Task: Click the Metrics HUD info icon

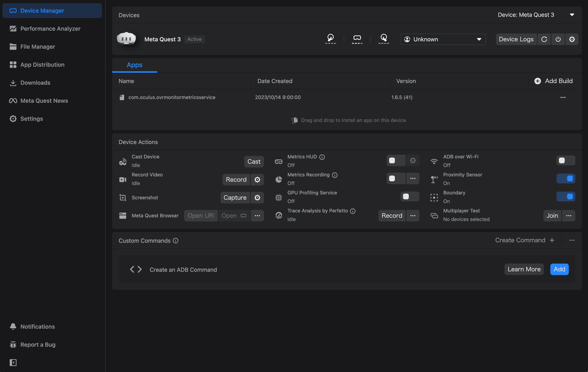Action: point(322,157)
